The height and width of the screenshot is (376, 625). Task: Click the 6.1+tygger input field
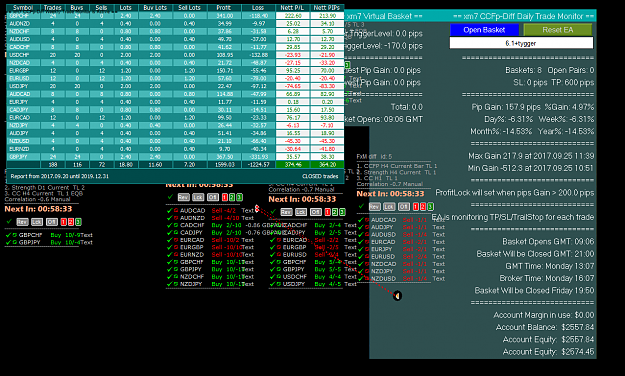(x=521, y=43)
